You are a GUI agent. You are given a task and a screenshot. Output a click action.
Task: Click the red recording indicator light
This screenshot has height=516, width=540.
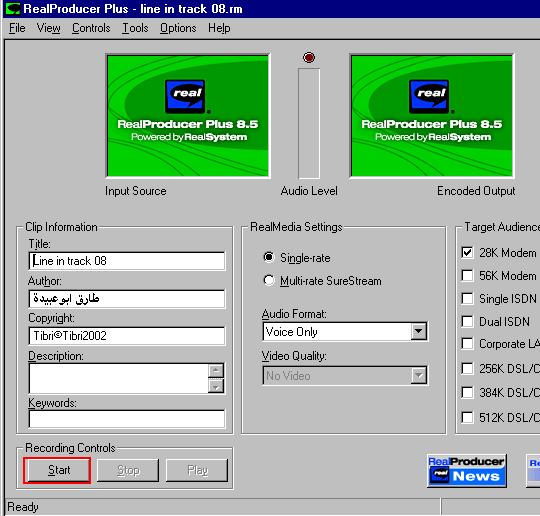[309, 57]
